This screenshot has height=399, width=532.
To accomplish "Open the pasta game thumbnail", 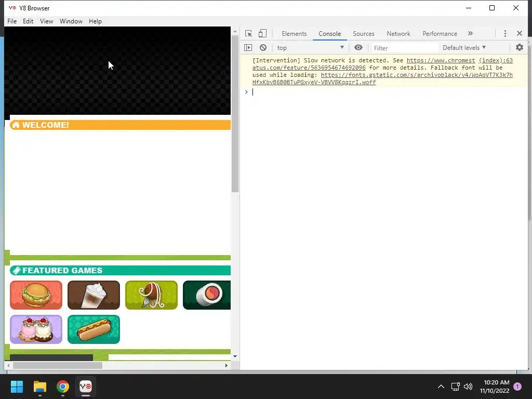I will click(151, 295).
